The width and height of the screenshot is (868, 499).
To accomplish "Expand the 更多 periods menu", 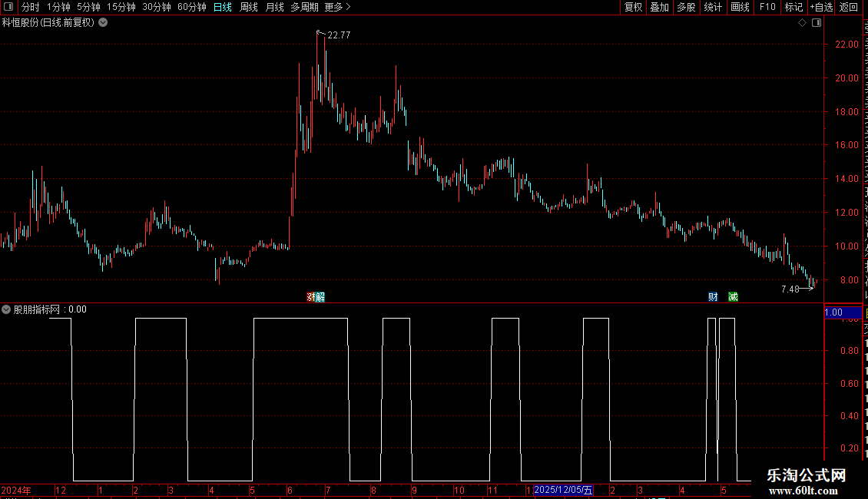I will pyautogui.click(x=337, y=7).
